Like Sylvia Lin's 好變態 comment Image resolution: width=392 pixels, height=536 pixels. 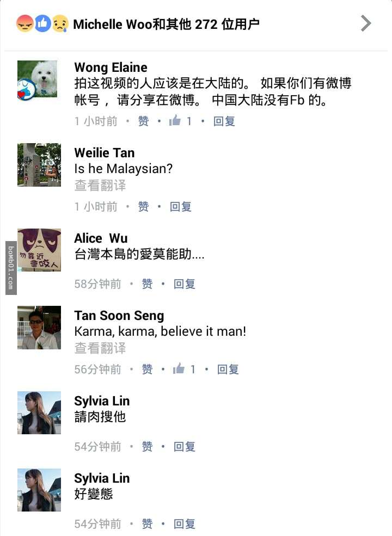147,524
